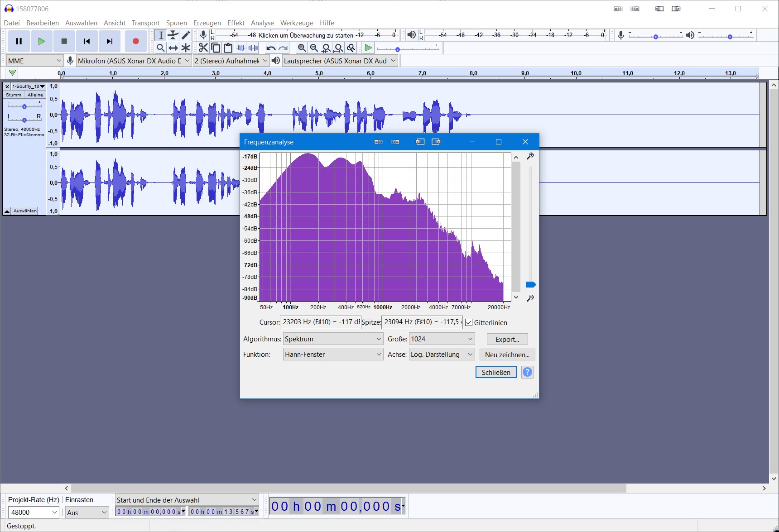Viewport: 779px width, 532px height.
Task: Cut the selection with scissors icon
Action: click(203, 48)
